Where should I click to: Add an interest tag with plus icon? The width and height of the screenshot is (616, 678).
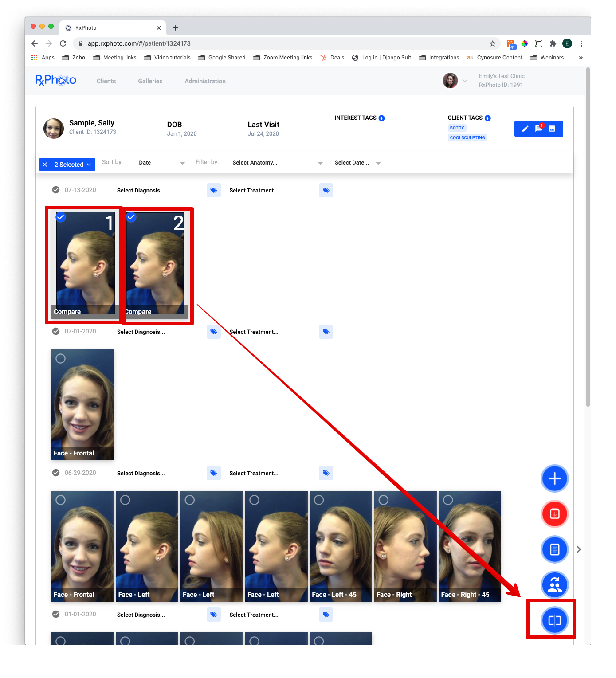[381, 118]
